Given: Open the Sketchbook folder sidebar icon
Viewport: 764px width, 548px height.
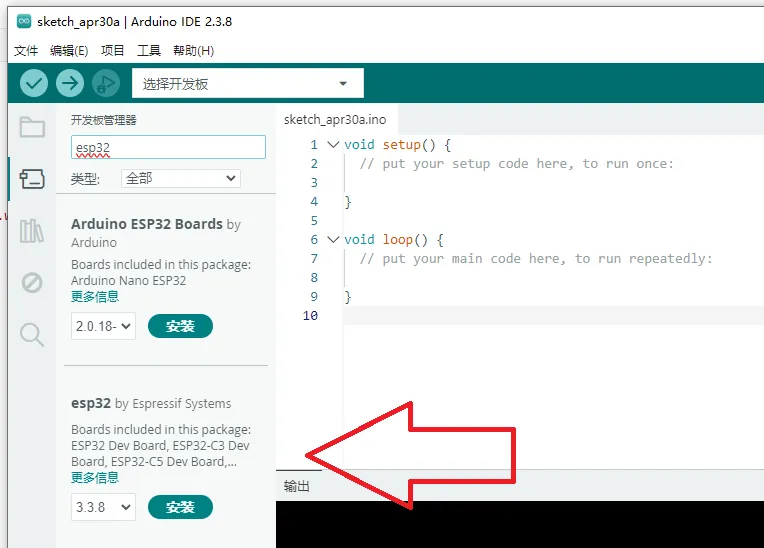Looking at the screenshot, I should [x=32, y=127].
